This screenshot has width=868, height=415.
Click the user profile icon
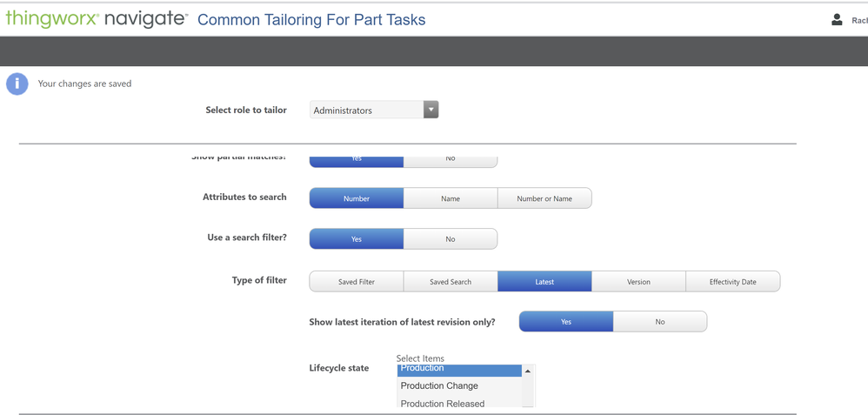837,19
